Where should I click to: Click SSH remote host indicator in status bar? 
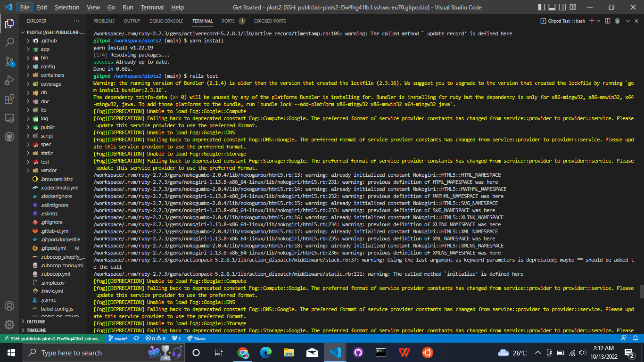(52, 338)
